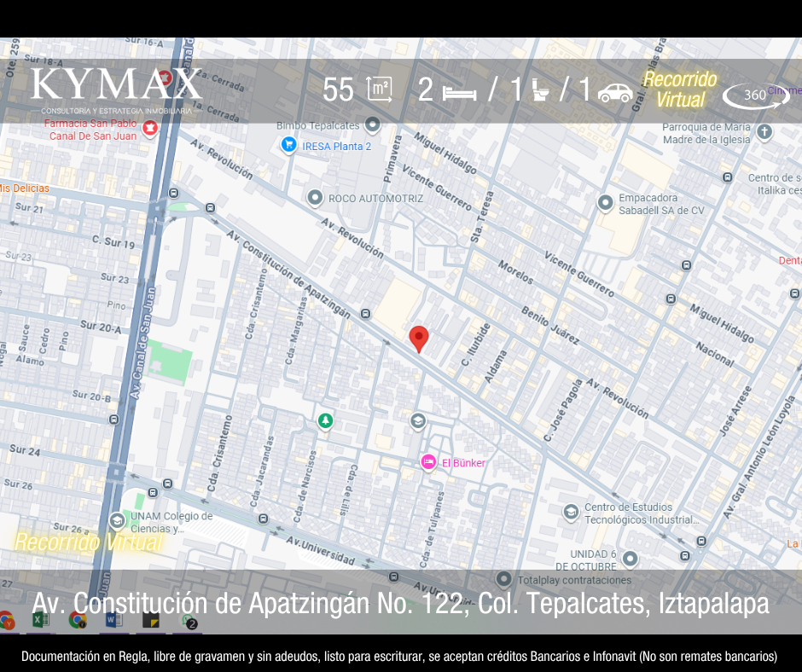Open Excel from the taskbar

[40, 620]
